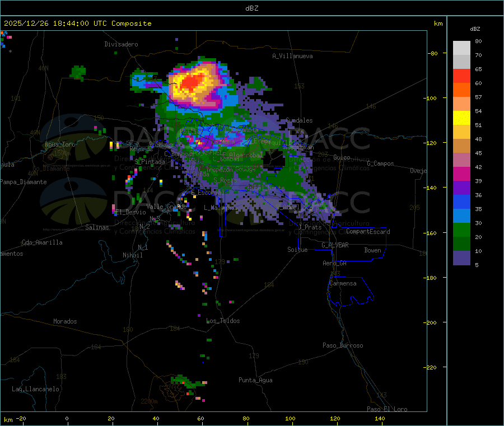Image resolution: width=504 pixels, height=426 pixels.
Task: Click the -80 tick on the vertical axis
Action: [x=433, y=53]
